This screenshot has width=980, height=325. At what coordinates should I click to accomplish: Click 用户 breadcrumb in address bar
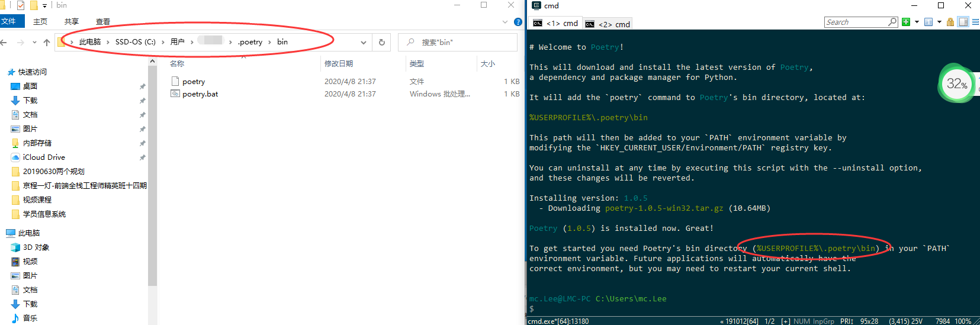click(178, 42)
